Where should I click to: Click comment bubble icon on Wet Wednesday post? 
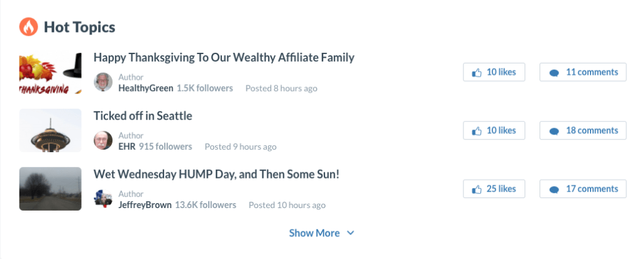[554, 189]
